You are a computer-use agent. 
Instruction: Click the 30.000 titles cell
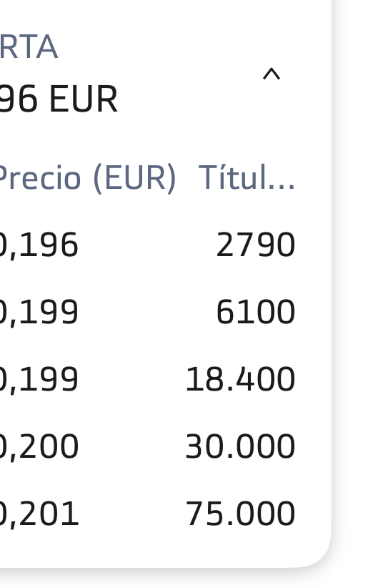pyautogui.click(x=240, y=446)
